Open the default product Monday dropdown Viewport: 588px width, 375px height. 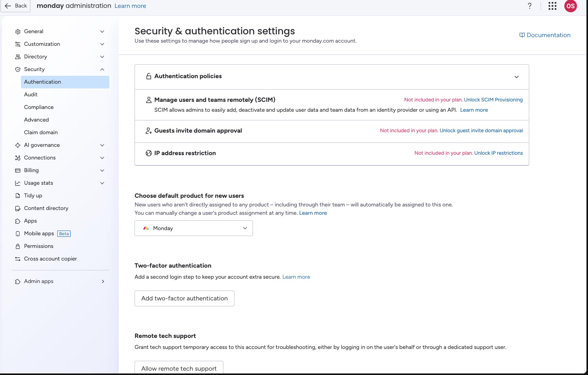tap(194, 228)
